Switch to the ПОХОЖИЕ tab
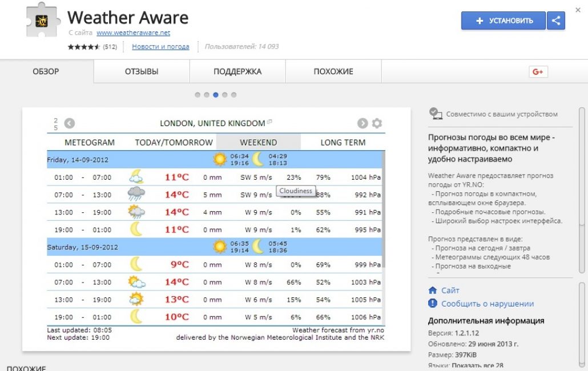This screenshot has height=371, width=588. coord(334,71)
